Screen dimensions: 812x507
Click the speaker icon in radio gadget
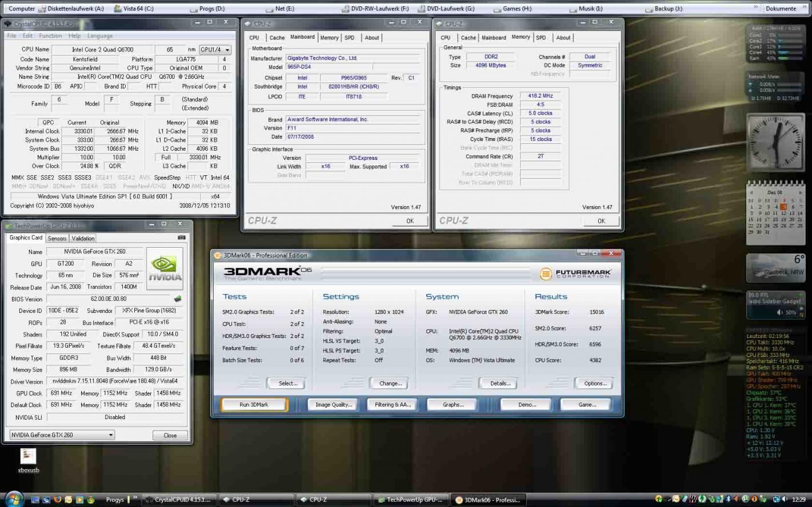coord(780,312)
